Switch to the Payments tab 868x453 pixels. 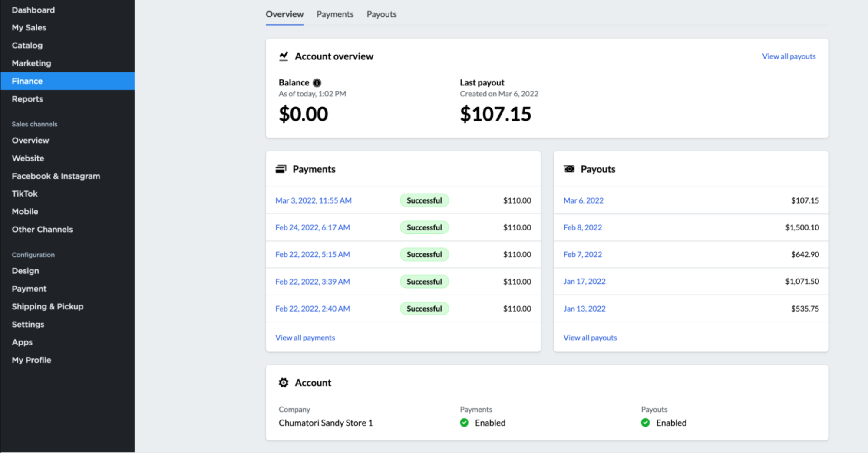tap(335, 14)
